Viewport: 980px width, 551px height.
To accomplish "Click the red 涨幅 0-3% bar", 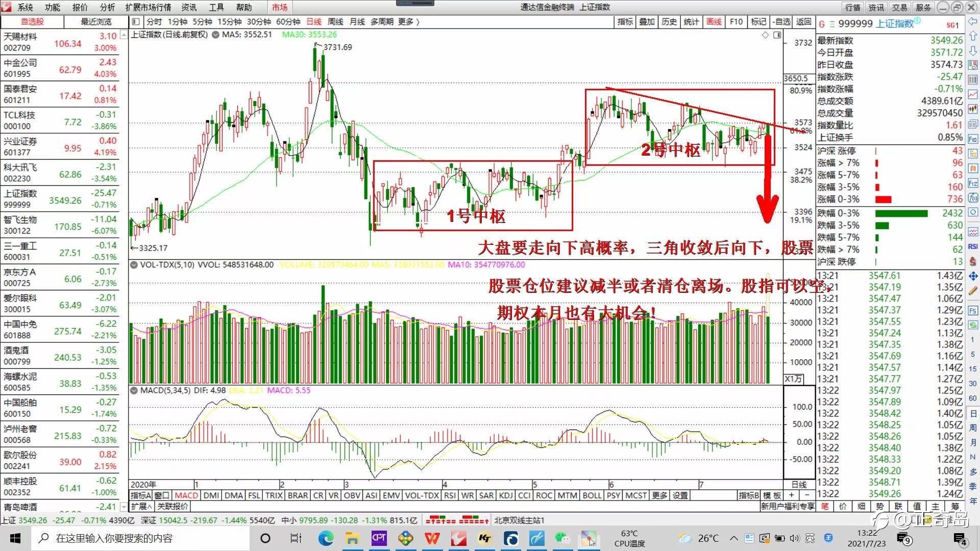I will (883, 199).
